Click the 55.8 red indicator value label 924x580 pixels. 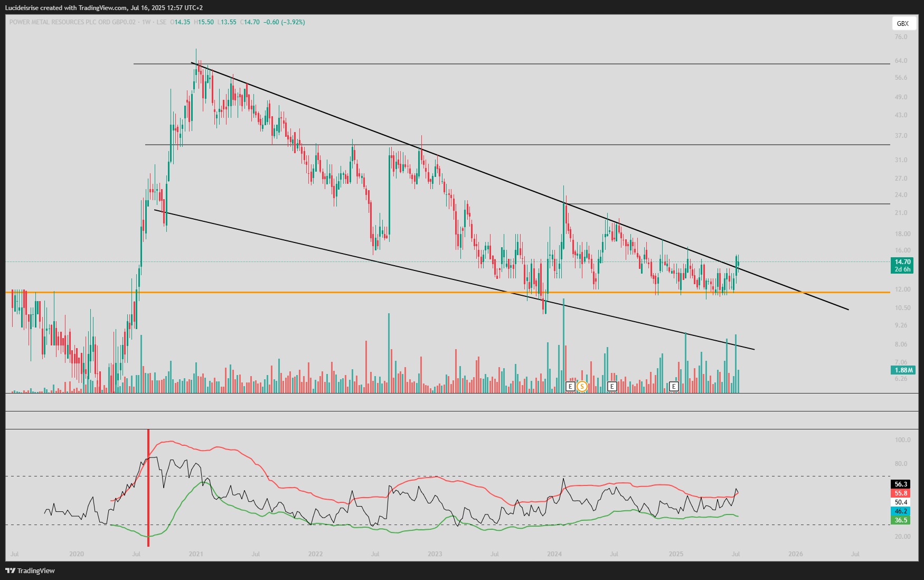(901, 493)
